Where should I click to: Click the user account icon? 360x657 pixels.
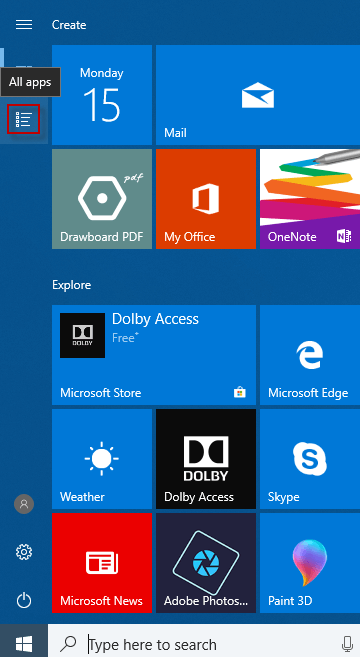[24, 504]
